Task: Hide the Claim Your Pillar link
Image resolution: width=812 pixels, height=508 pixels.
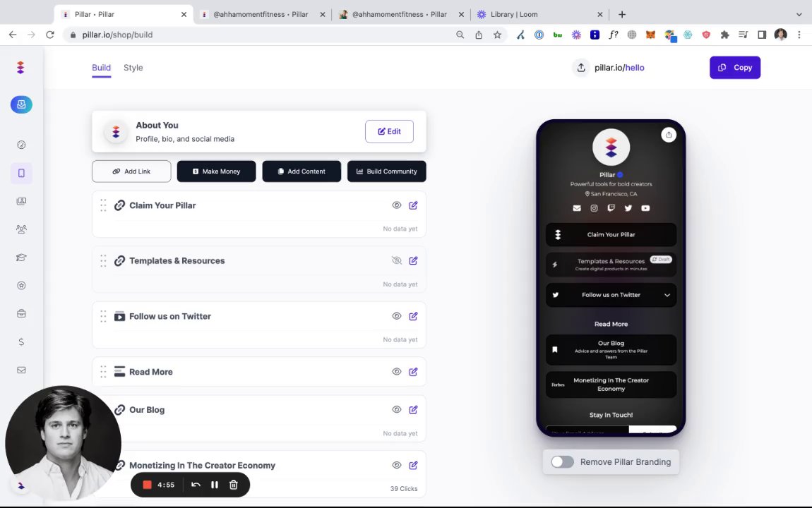Action: point(397,205)
